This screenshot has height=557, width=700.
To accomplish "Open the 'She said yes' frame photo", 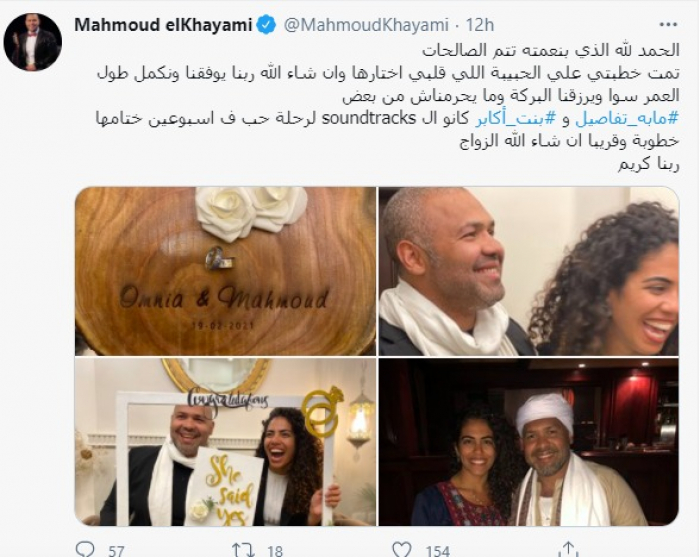I will (225, 442).
